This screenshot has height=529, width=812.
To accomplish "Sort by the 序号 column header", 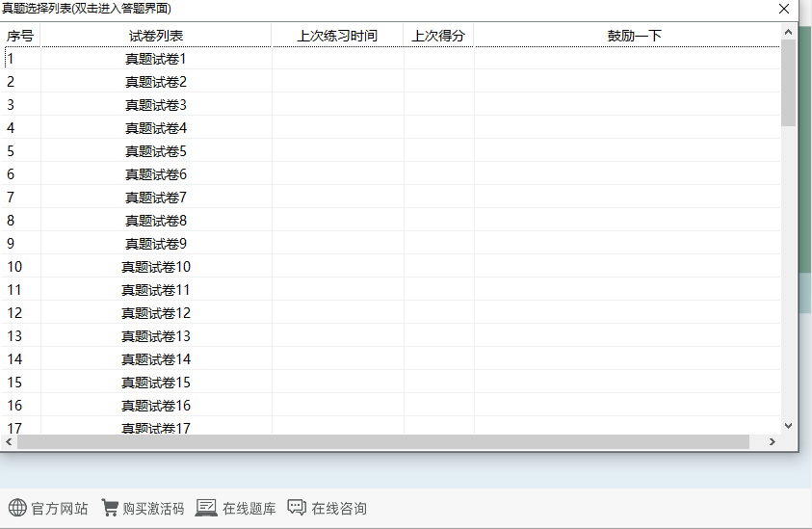I will pos(20,36).
